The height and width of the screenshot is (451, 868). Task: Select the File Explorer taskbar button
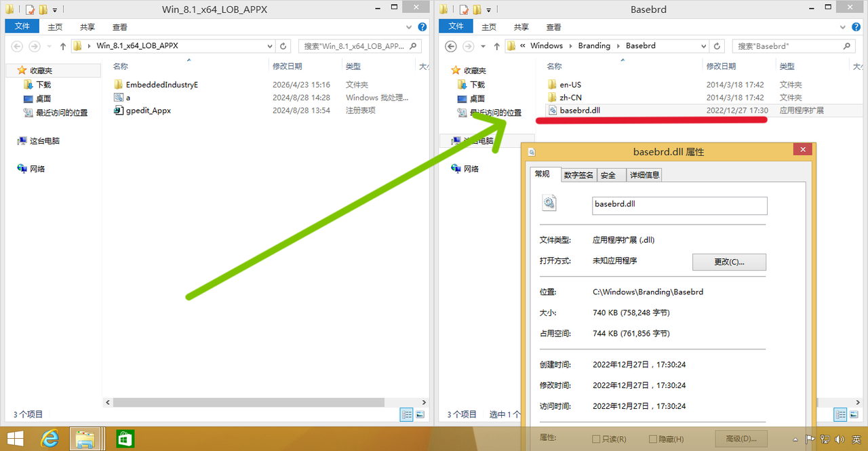(86, 439)
